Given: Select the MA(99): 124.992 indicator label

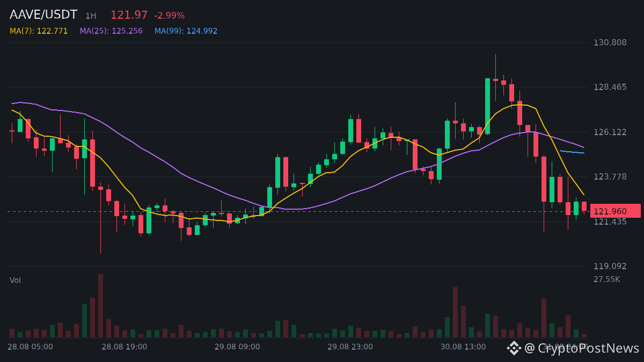Looking at the screenshot, I should pyautogui.click(x=186, y=31).
